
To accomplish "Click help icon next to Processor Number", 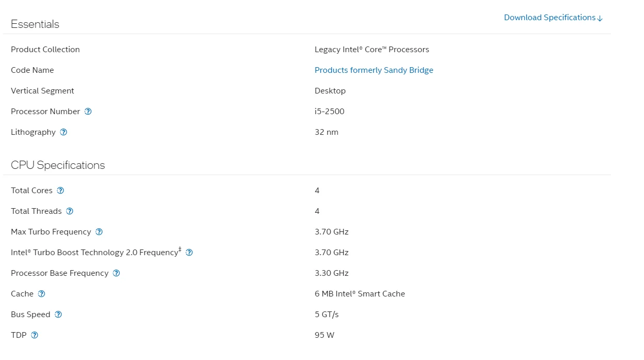I will pyautogui.click(x=88, y=112).
